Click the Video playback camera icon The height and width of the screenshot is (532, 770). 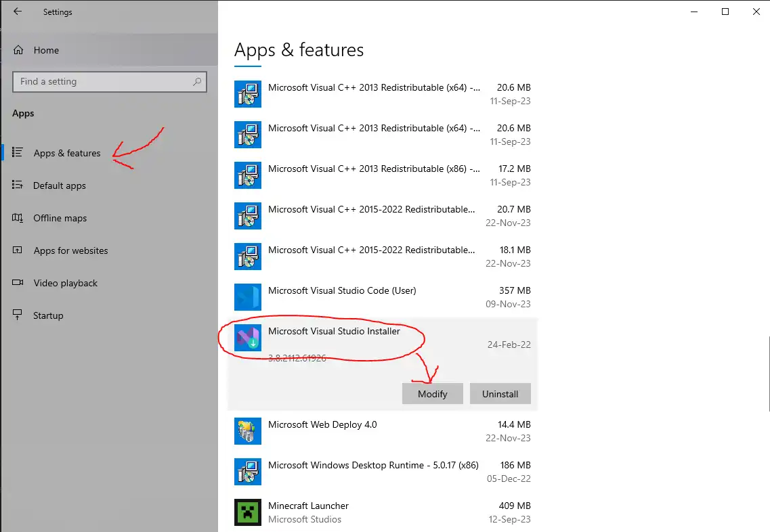point(18,283)
